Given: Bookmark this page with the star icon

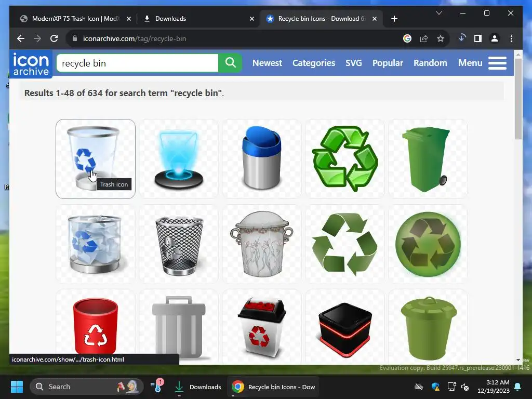Looking at the screenshot, I should (441, 38).
